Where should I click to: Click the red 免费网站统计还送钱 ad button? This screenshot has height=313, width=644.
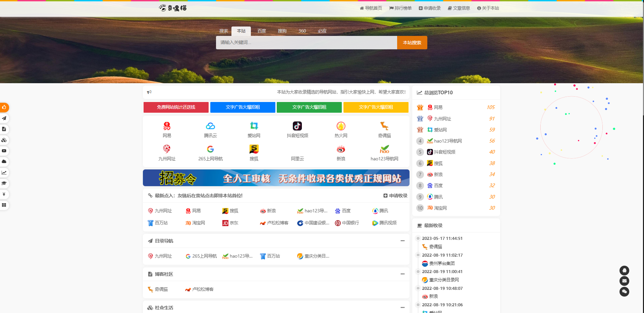point(176,107)
